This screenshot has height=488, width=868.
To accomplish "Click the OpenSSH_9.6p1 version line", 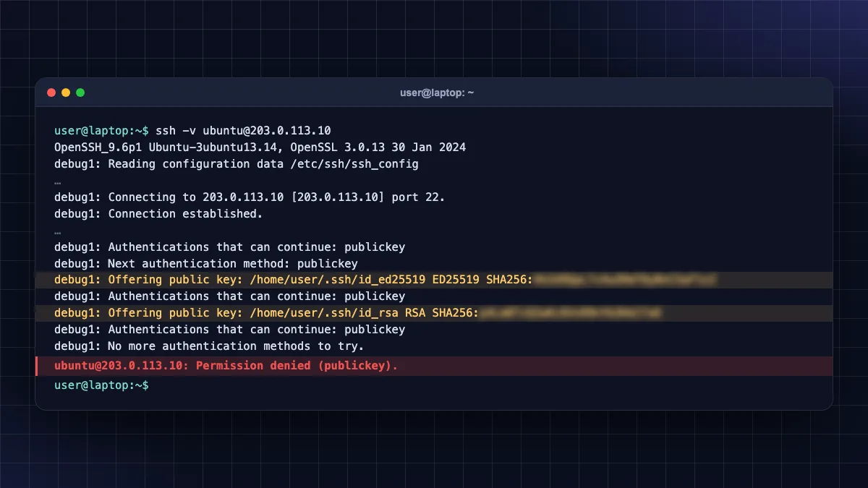I will (260, 147).
